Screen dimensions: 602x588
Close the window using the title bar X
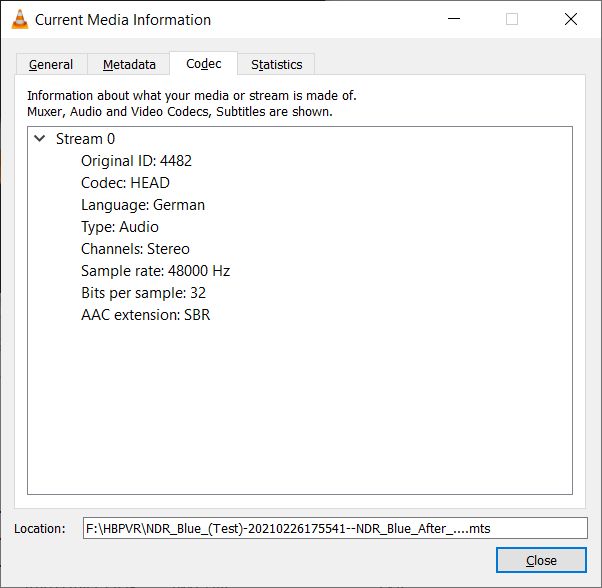pyautogui.click(x=570, y=19)
